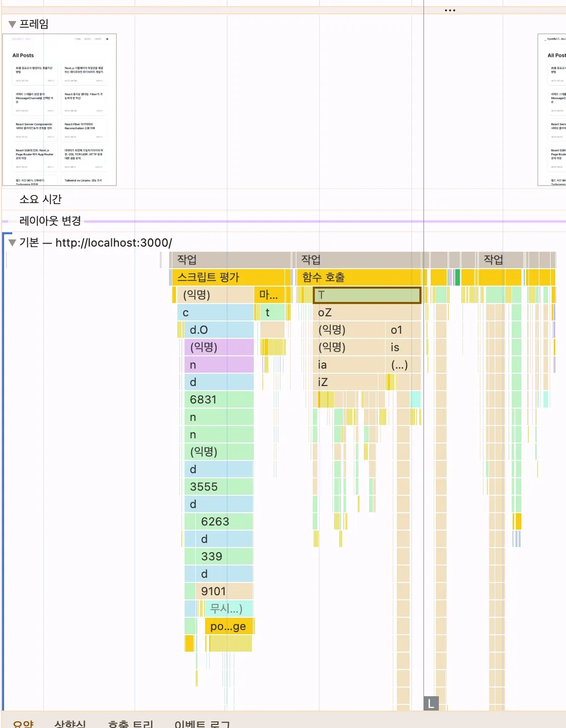Image resolution: width=566 pixels, height=728 pixels.
Task: Select the 레이아웃 변경 track row
Action: pos(283,221)
